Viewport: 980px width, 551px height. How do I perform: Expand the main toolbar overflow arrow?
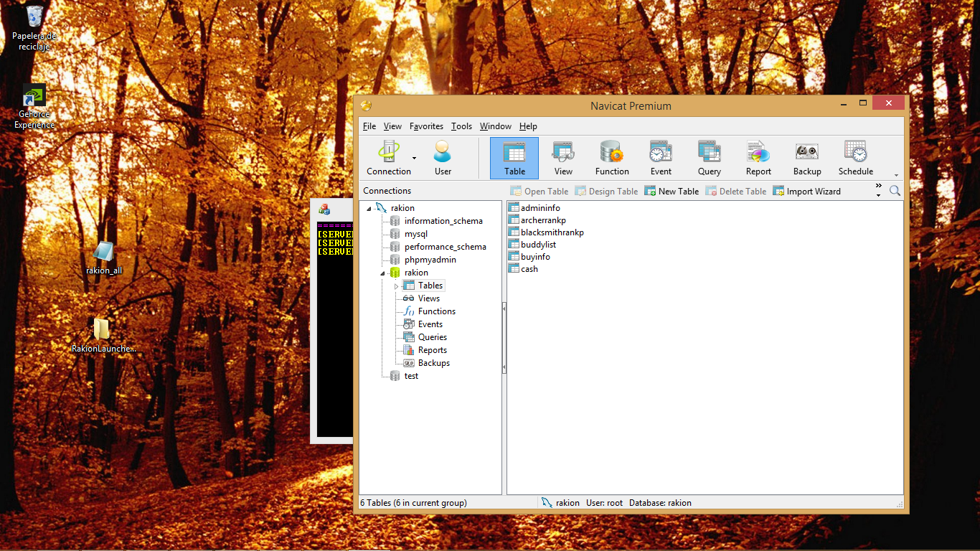[896, 175]
